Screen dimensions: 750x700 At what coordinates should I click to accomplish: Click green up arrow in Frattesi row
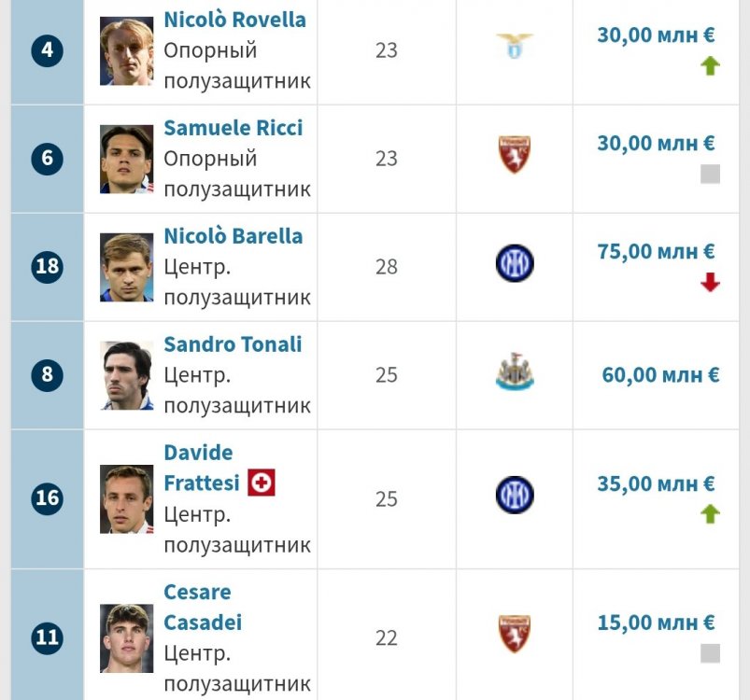[x=710, y=514]
